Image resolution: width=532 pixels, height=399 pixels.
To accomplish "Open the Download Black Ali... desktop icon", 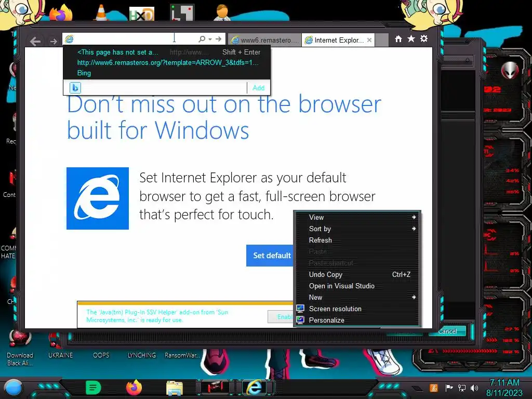I will point(20,349).
